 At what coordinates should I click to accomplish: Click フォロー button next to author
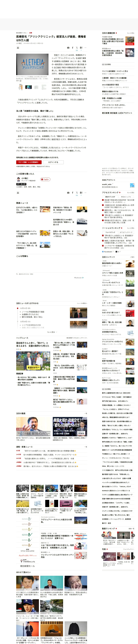(45, 179)
